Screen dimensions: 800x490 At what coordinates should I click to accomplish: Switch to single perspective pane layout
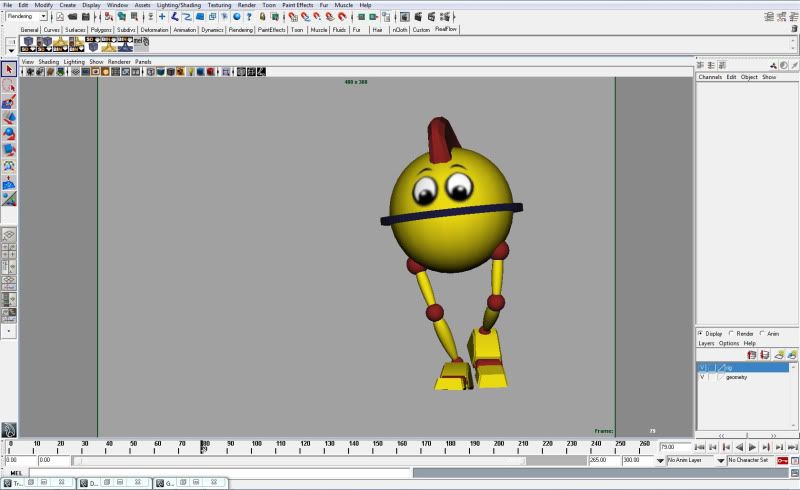click(9, 235)
